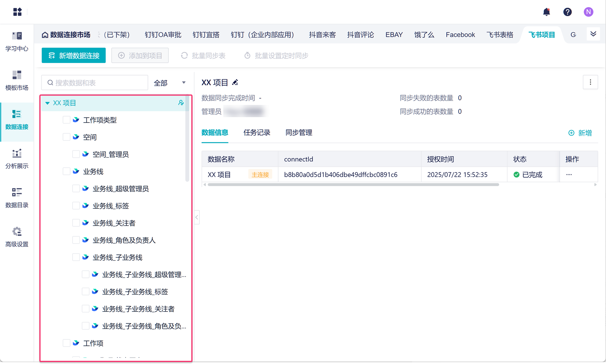
Task: Open the app grid logo icon
Action: coord(17,12)
